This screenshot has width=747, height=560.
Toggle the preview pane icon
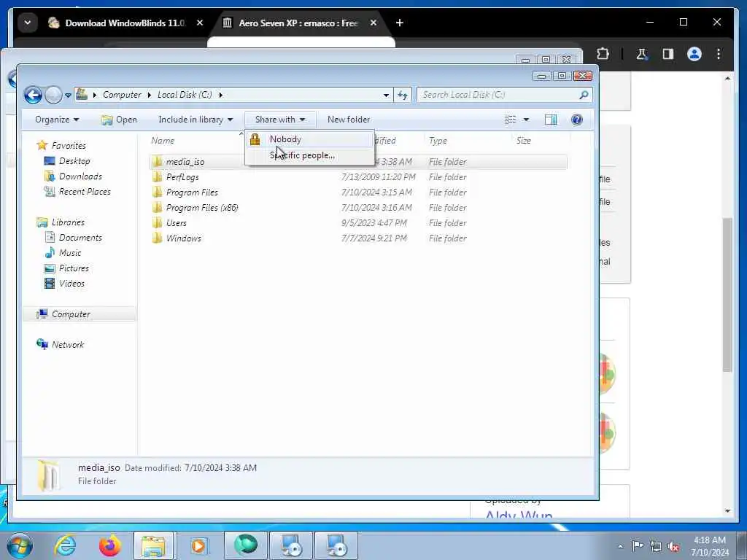[551, 120]
